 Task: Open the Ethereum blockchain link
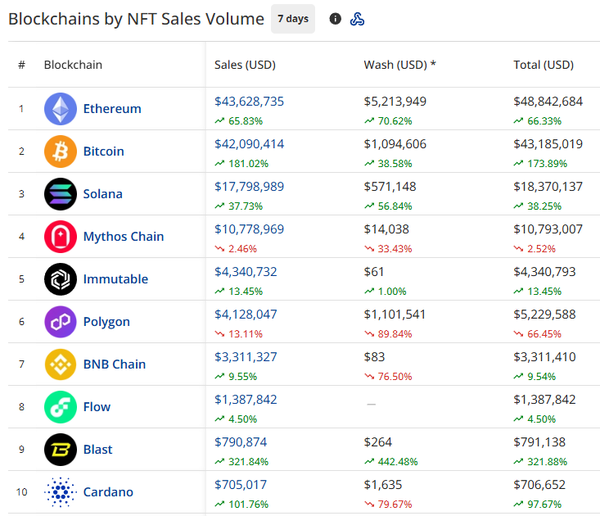112,109
